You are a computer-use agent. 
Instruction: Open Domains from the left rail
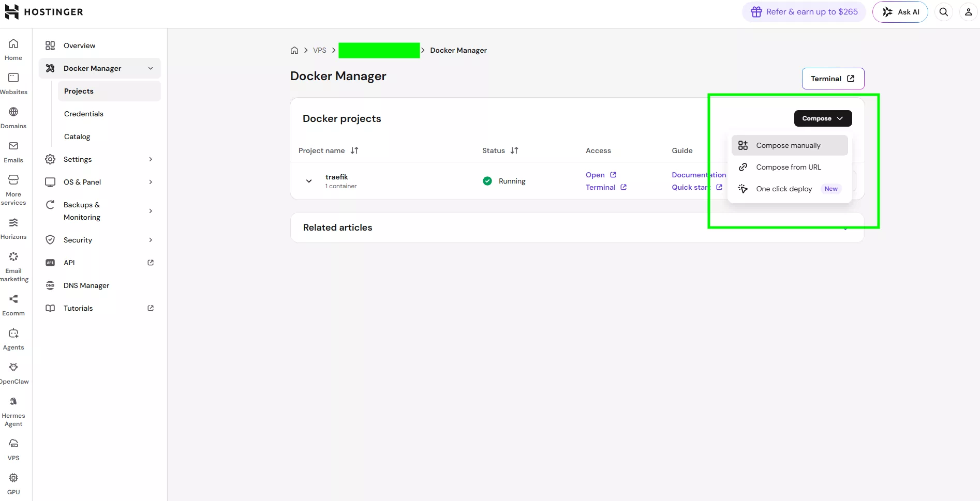13,118
